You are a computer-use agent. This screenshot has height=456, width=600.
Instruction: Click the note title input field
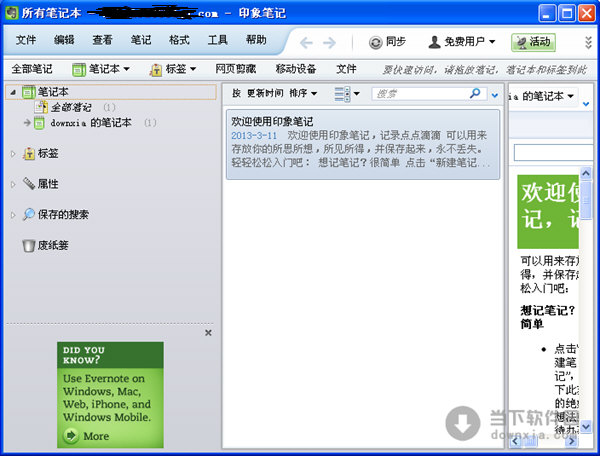pos(553,152)
